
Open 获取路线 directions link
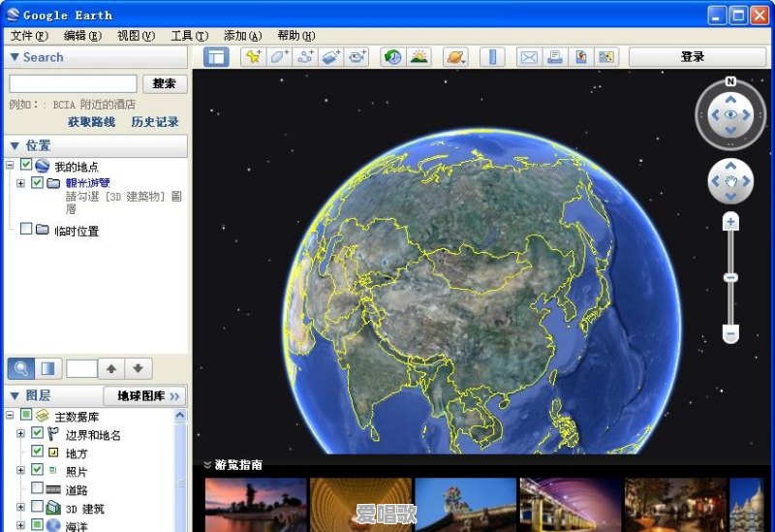91,122
